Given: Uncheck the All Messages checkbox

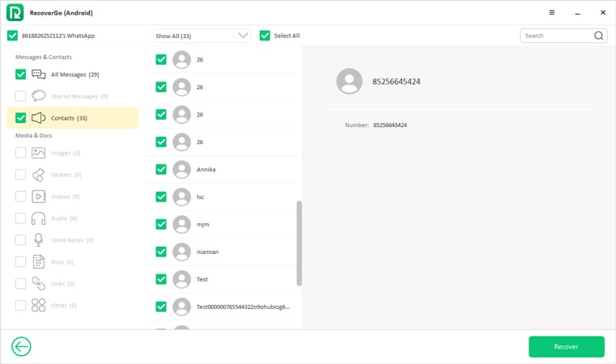Looking at the screenshot, I should pyautogui.click(x=20, y=74).
